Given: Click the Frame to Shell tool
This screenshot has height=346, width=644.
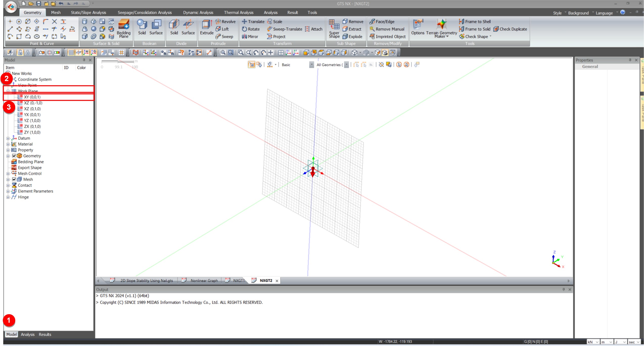Looking at the screenshot, I should click(475, 21).
